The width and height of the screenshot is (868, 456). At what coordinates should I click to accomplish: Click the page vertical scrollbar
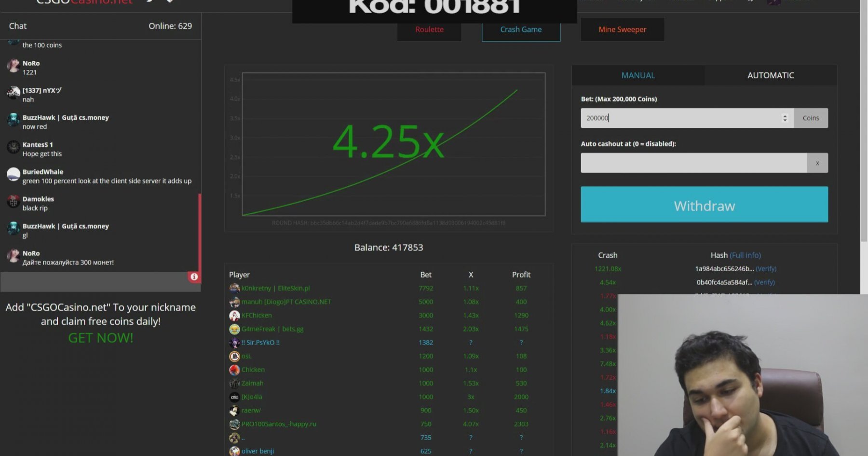coord(864,121)
